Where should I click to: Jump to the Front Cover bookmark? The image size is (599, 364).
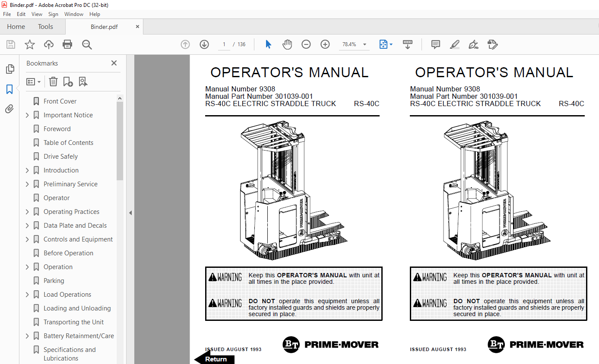[60, 101]
